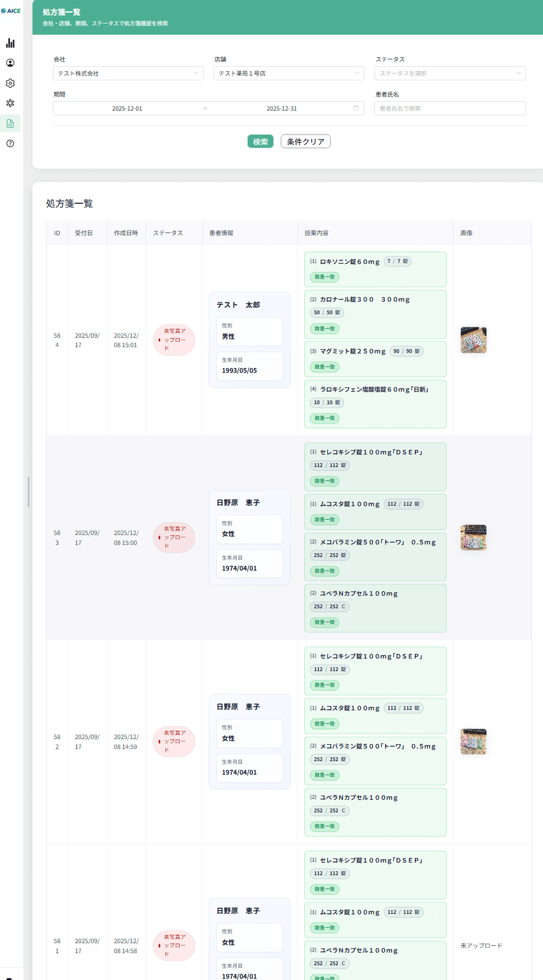Open the image thumbnail for the 14:59 prescription

tap(473, 741)
